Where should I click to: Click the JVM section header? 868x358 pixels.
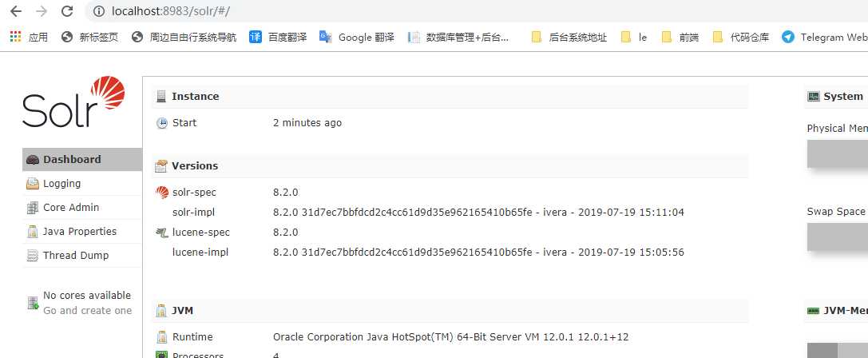click(x=450, y=310)
